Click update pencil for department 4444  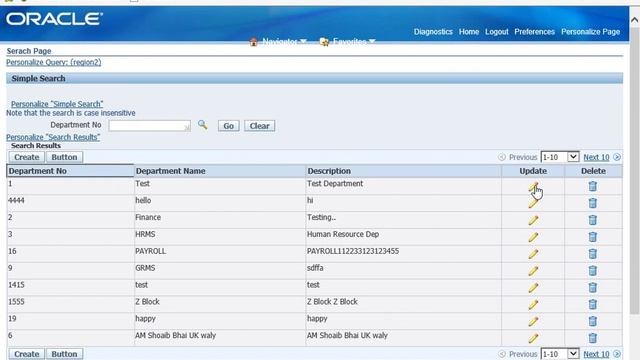[533, 203]
